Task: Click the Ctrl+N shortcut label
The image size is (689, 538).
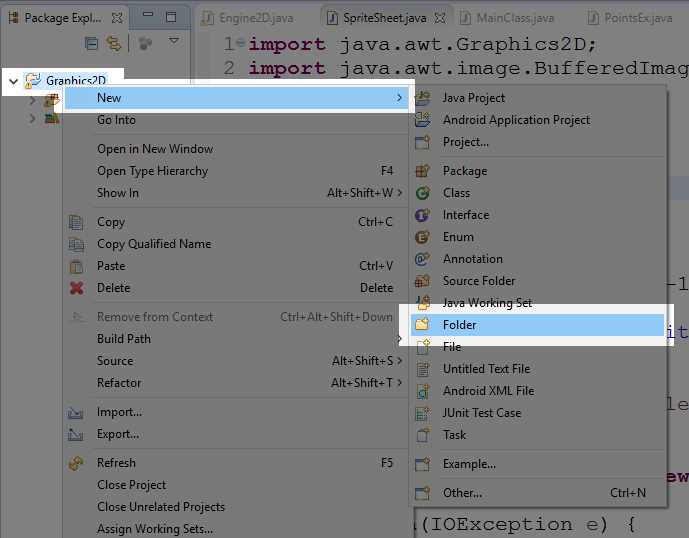Action: [x=628, y=493]
